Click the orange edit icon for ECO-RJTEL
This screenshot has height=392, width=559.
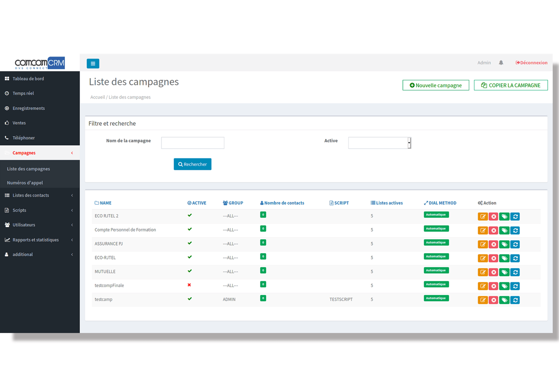[x=482, y=258]
